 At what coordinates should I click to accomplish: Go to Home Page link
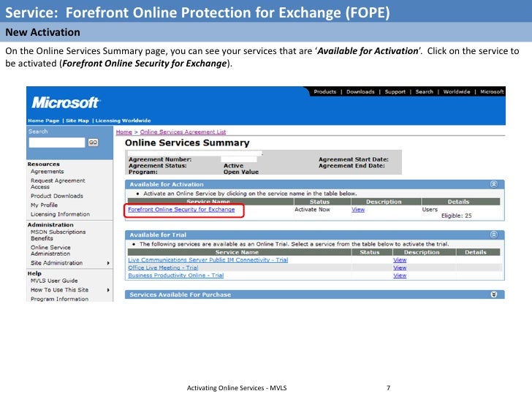(x=43, y=121)
